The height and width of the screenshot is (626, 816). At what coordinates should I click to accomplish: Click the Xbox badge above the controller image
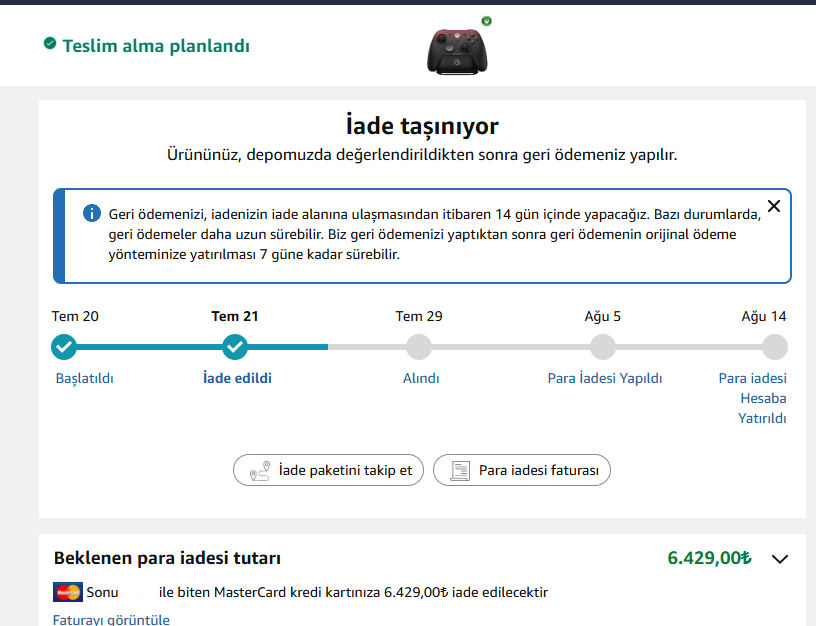pos(487,21)
